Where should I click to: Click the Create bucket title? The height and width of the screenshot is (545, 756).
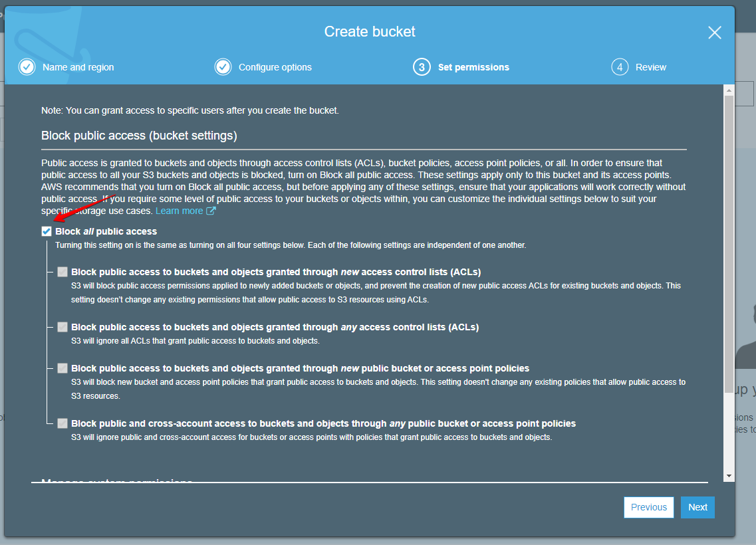(370, 32)
